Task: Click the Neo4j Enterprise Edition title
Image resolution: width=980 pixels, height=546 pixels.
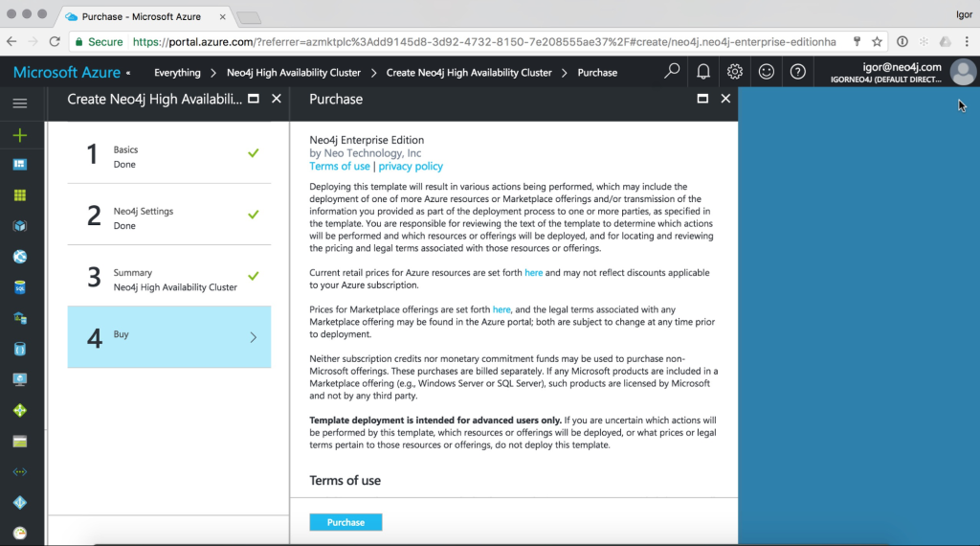Action: [367, 140]
